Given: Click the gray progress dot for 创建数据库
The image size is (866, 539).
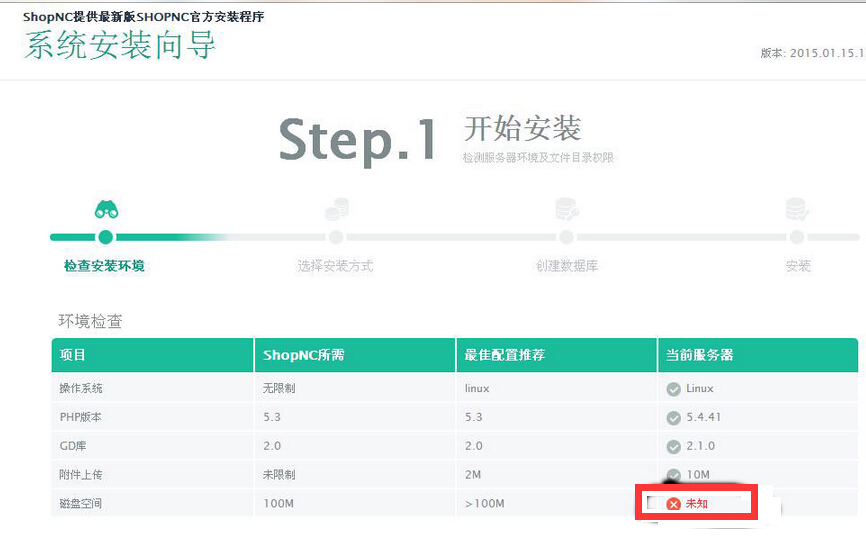Looking at the screenshot, I should pos(567,237).
